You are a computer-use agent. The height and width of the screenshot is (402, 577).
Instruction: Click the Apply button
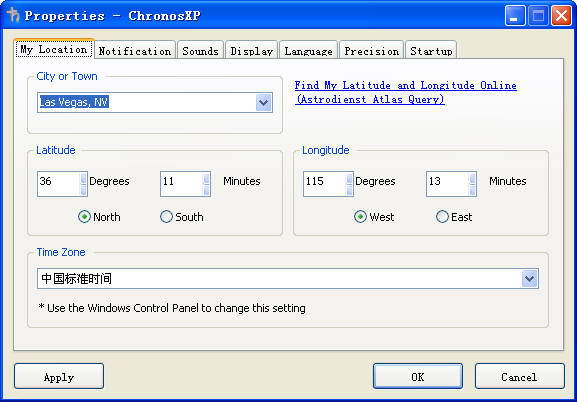point(59,376)
